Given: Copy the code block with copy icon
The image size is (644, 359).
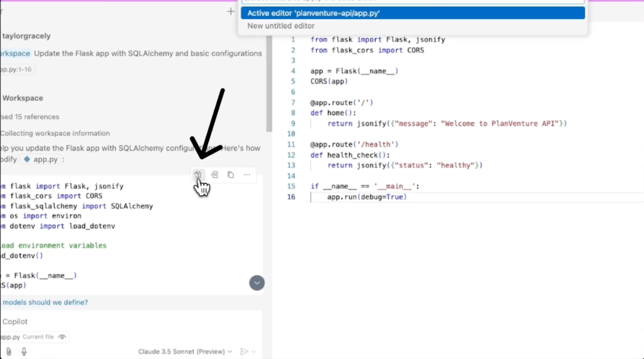Looking at the screenshot, I should [x=231, y=174].
